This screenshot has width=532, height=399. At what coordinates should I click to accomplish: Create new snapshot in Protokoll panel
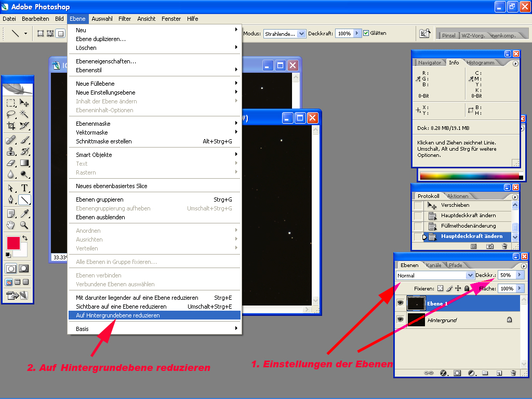489,246
